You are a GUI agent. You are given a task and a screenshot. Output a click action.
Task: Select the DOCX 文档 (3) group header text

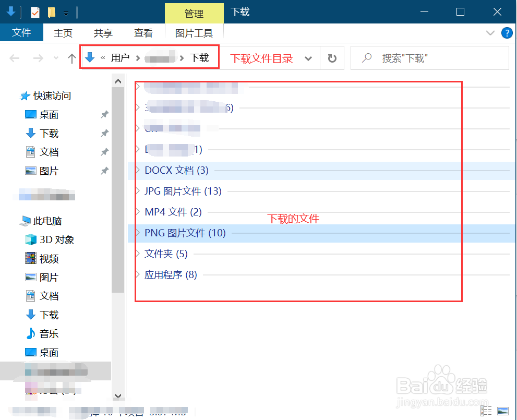tap(177, 170)
